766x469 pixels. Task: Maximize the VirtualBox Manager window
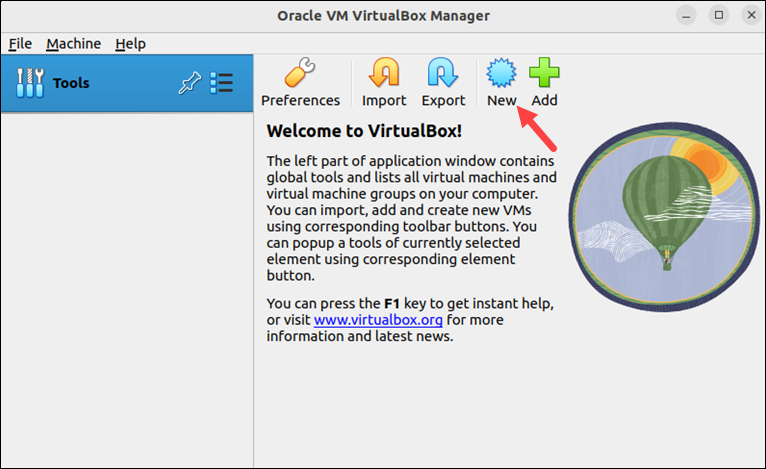tap(719, 15)
